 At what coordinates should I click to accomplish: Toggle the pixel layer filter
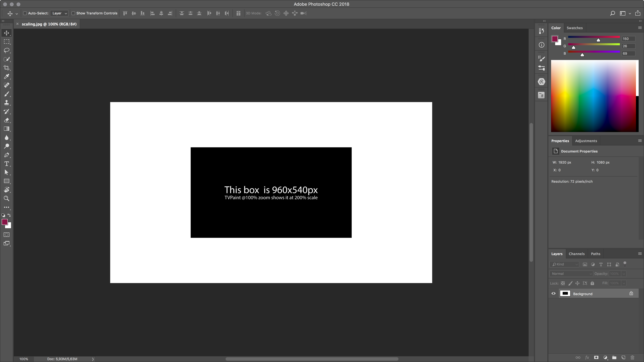click(x=585, y=264)
